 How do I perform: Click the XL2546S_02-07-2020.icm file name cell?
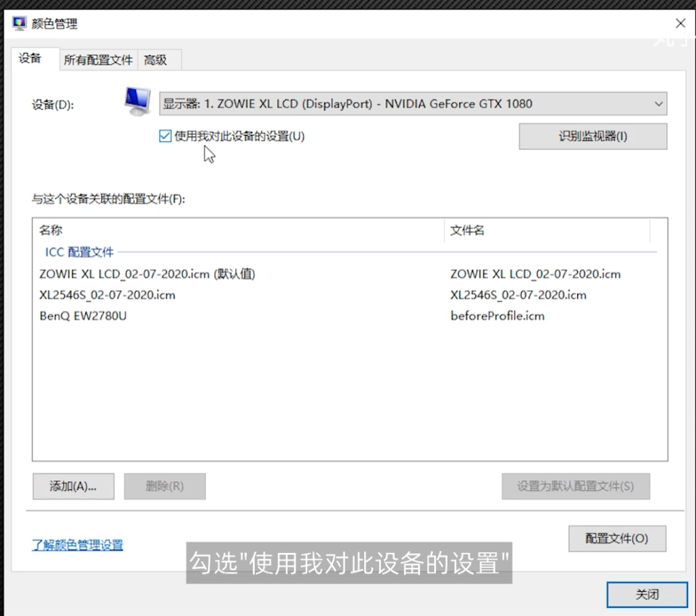519,295
